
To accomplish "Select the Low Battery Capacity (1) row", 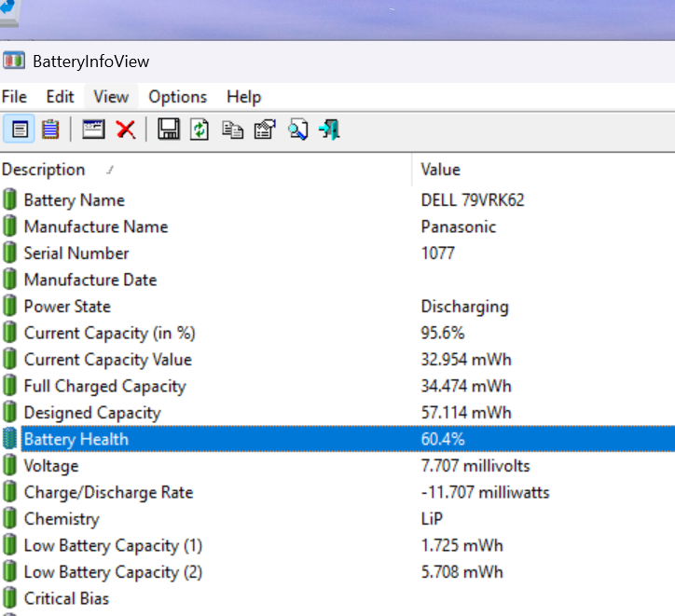I will 337,545.
